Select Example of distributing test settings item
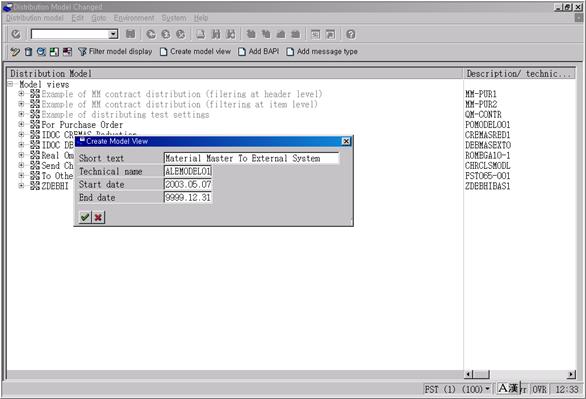586x399 pixels. pos(125,115)
